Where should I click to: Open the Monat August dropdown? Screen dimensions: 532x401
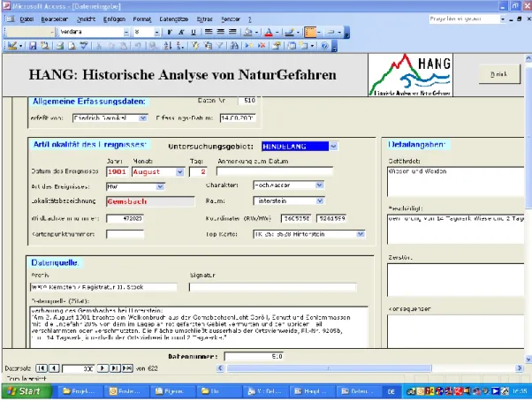point(179,172)
